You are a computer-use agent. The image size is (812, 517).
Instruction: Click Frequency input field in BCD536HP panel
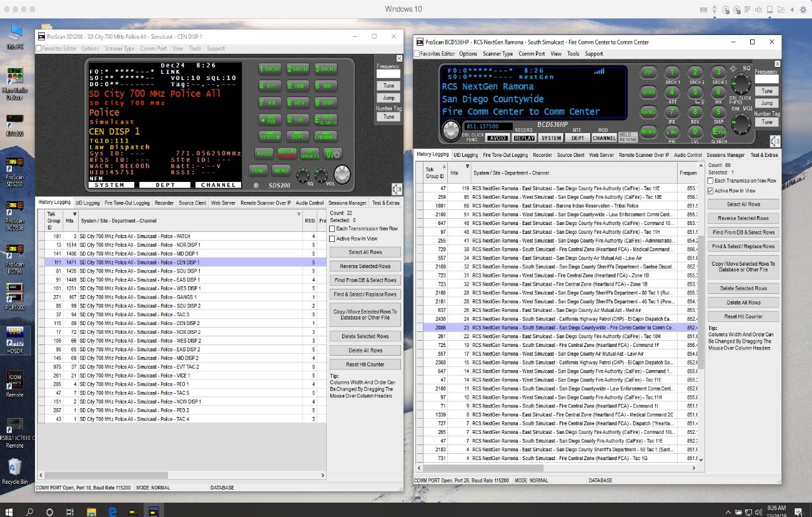coord(766,79)
